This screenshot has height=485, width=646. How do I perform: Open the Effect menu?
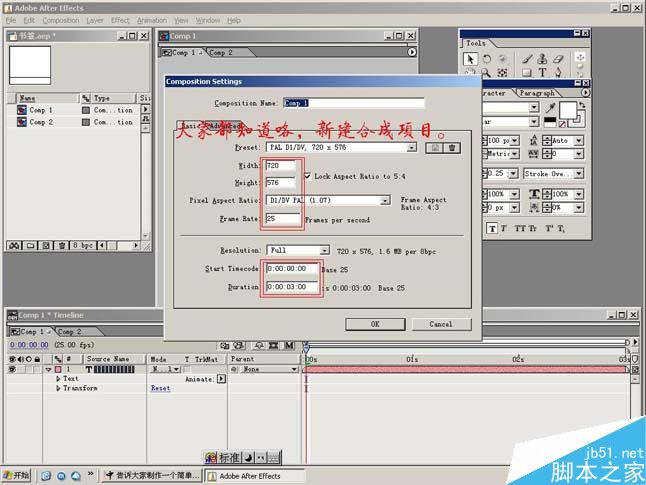click(x=120, y=20)
